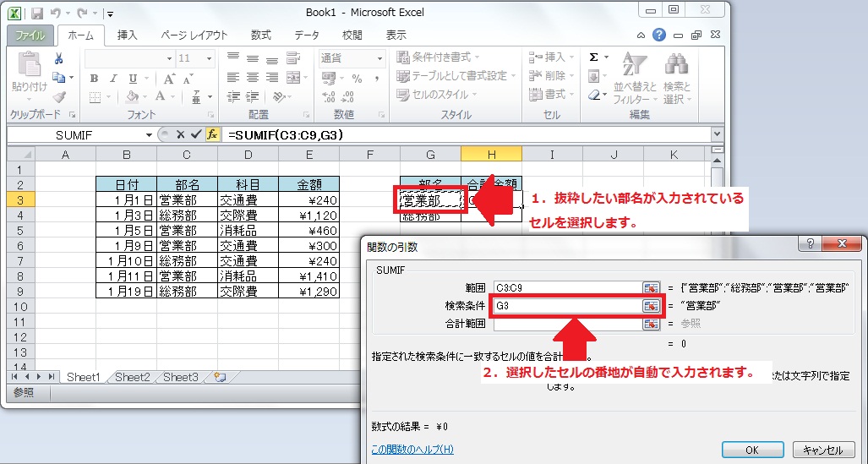Click the Cancel X in formula bar
Screen dimensions: 868x464
click(181, 134)
